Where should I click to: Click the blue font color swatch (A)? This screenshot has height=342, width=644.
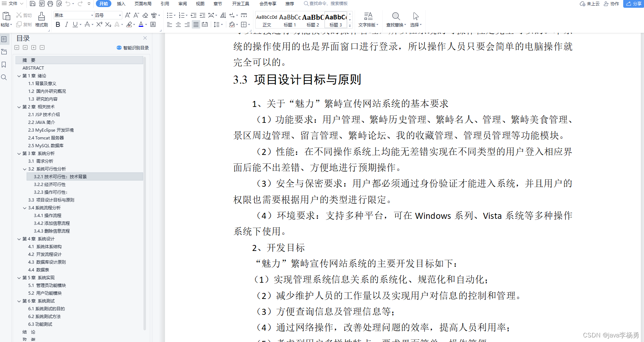(x=141, y=24)
